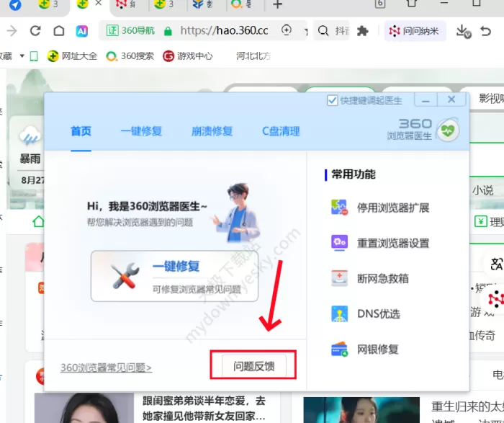This screenshot has width=504, height=423.
Task: Select DNS优选 text
Action: [x=379, y=314]
